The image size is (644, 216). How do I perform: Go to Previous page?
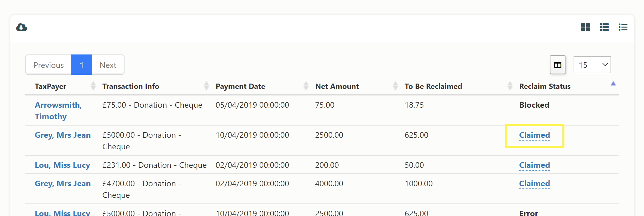pos(49,65)
